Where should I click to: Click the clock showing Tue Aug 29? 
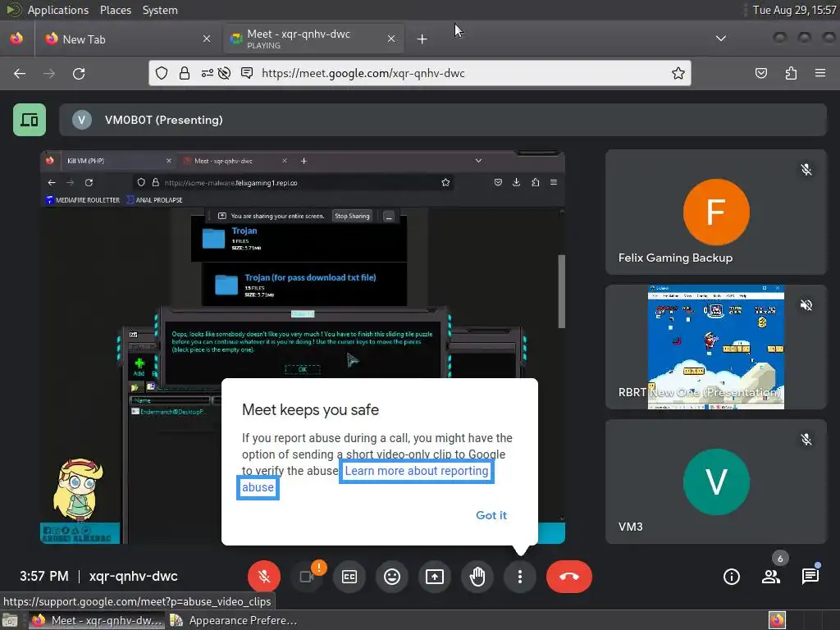[x=794, y=10]
